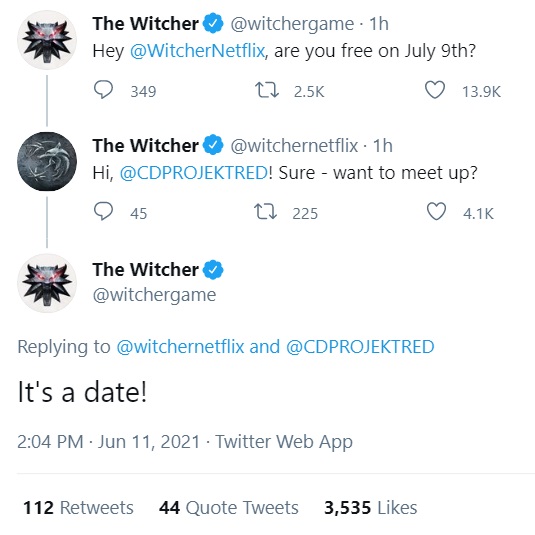Viewport: 535px width, 535px height.
Task: Click verified badge on 'It's a date!' tweet
Action: coord(213,270)
